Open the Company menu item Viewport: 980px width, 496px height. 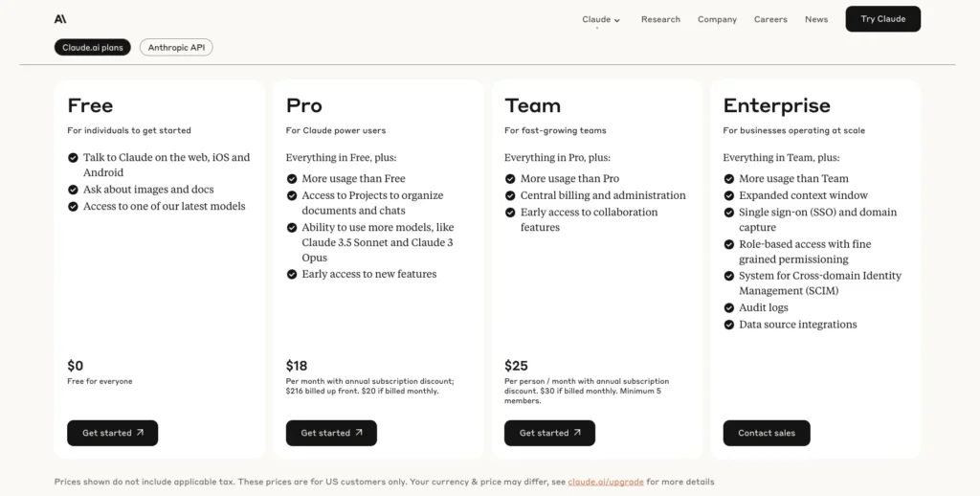point(717,19)
